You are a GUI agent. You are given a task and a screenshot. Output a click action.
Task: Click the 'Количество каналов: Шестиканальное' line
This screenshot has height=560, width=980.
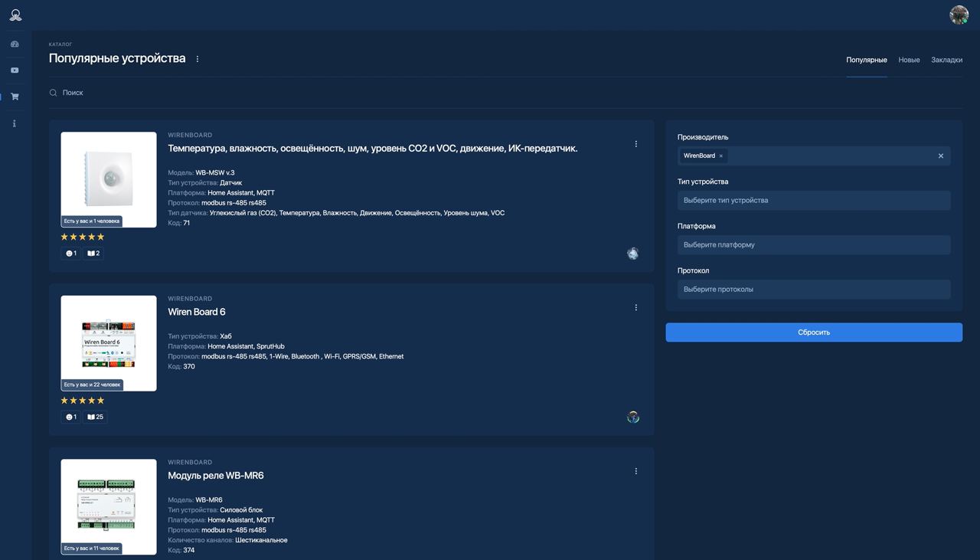227,540
